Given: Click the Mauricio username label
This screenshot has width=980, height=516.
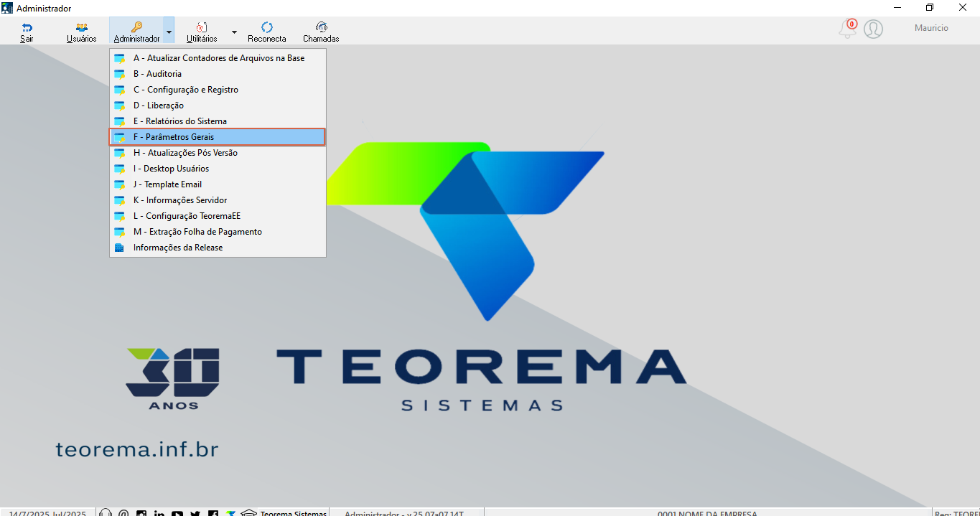Looking at the screenshot, I should (931, 28).
